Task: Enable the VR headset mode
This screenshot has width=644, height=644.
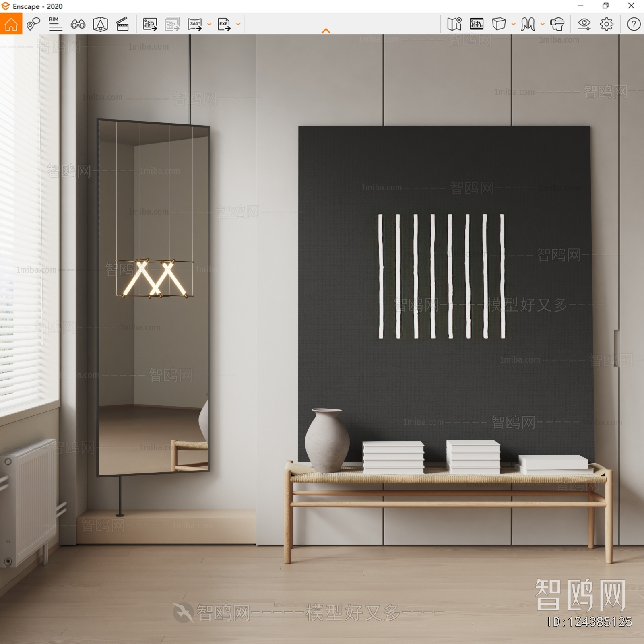Action: (557, 24)
